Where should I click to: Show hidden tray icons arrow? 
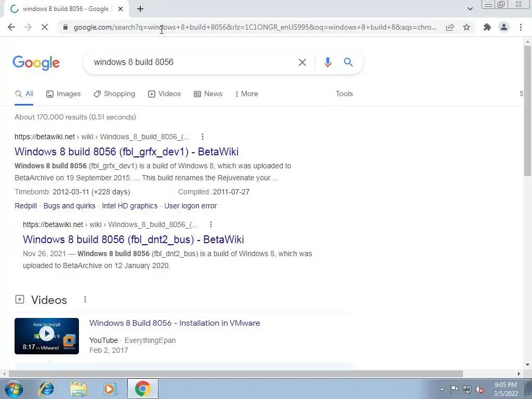click(x=442, y=389)
